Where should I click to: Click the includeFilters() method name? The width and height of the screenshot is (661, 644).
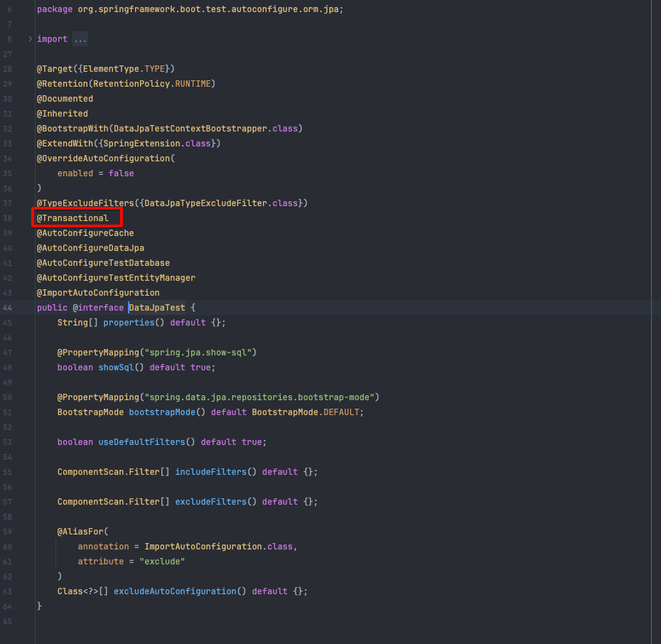click(x=211, y=472)
